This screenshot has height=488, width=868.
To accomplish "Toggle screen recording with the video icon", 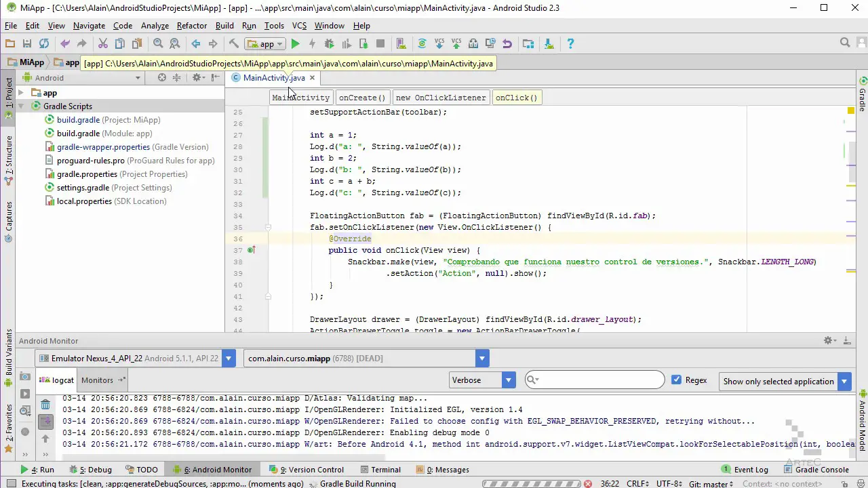I will tap(26, 394).
